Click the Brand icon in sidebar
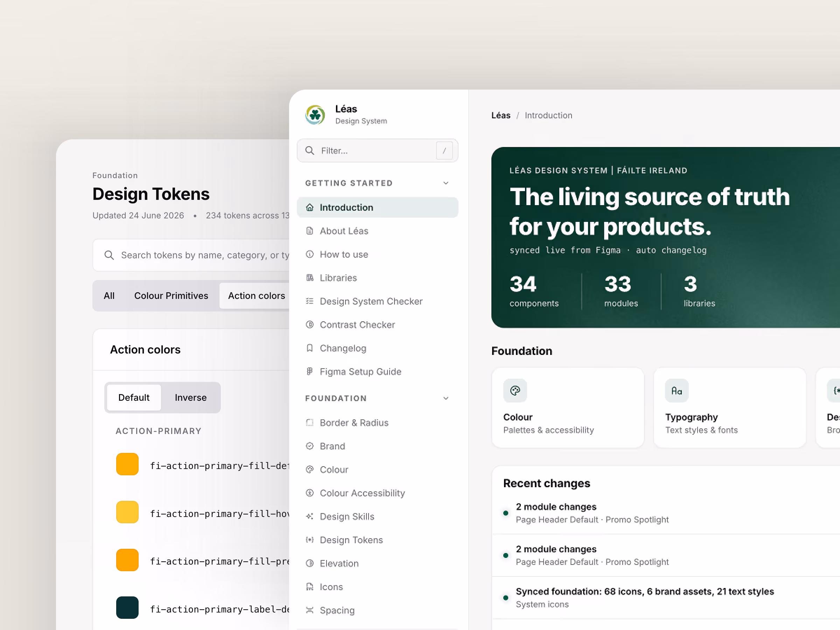840x630 pixels. (310, 446)
